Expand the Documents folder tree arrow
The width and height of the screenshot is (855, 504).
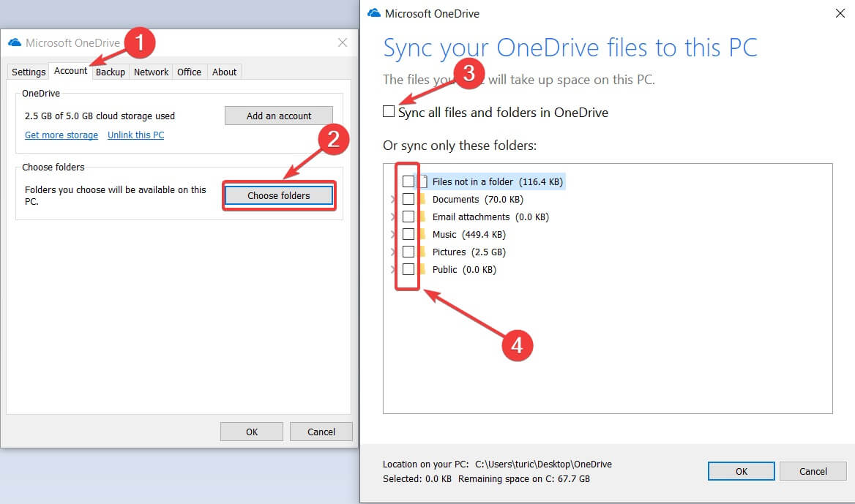393,200
